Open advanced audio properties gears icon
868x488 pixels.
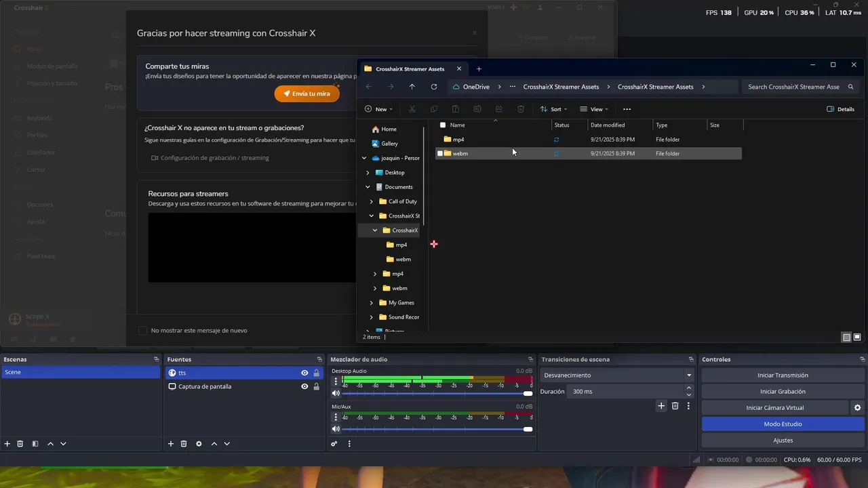pyautogui.click(x=334, y=444)
